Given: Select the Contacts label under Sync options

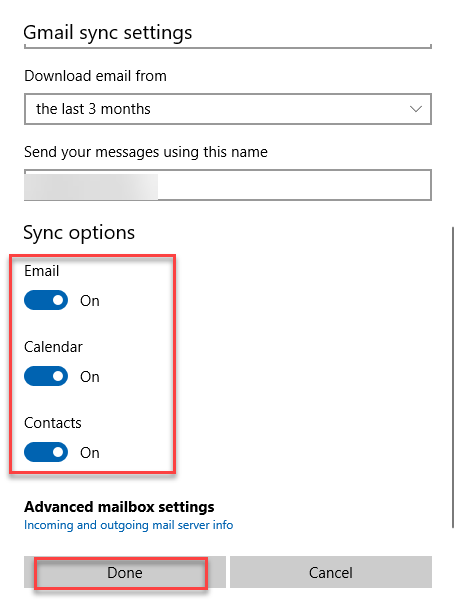Looking at the screenshot, I should (x=53, y=423).
